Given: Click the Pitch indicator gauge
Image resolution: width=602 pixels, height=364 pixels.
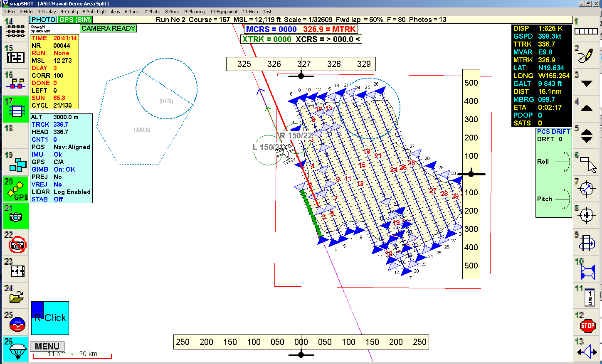Looking at the screenshot, I should (x=563, y=199).
